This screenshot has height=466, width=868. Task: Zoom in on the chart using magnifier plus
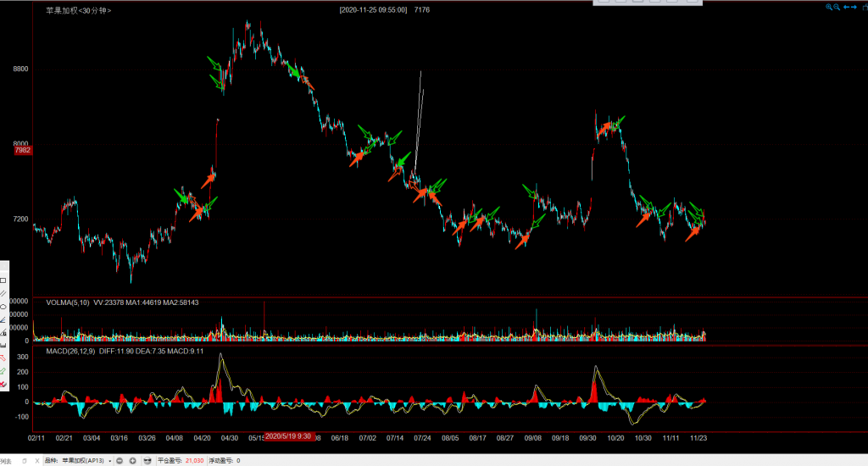pyautogui.click(x=830, y=7)
